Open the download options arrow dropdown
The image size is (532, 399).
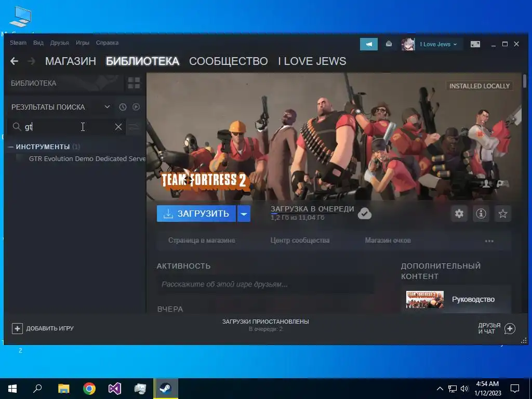click(244, 214)
